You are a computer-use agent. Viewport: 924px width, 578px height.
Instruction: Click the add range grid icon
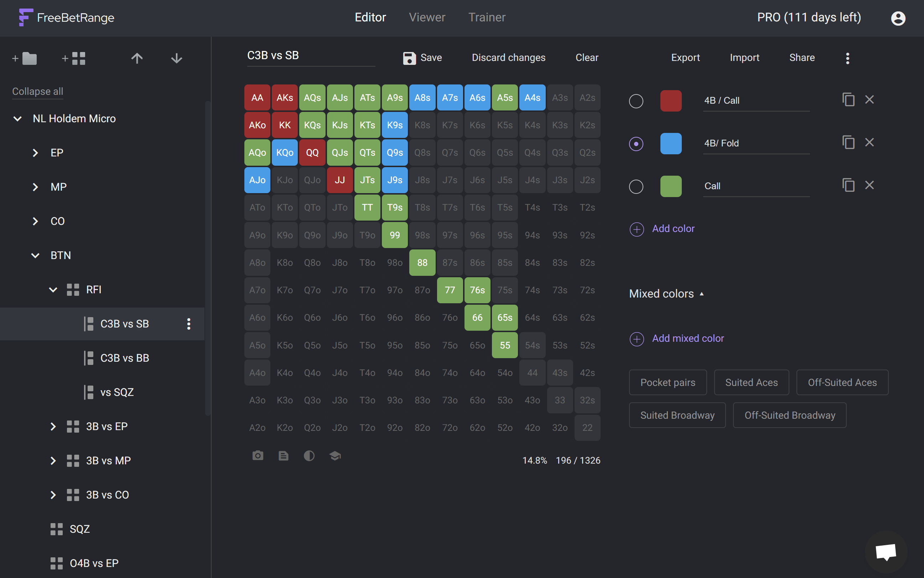pos(74,58)
